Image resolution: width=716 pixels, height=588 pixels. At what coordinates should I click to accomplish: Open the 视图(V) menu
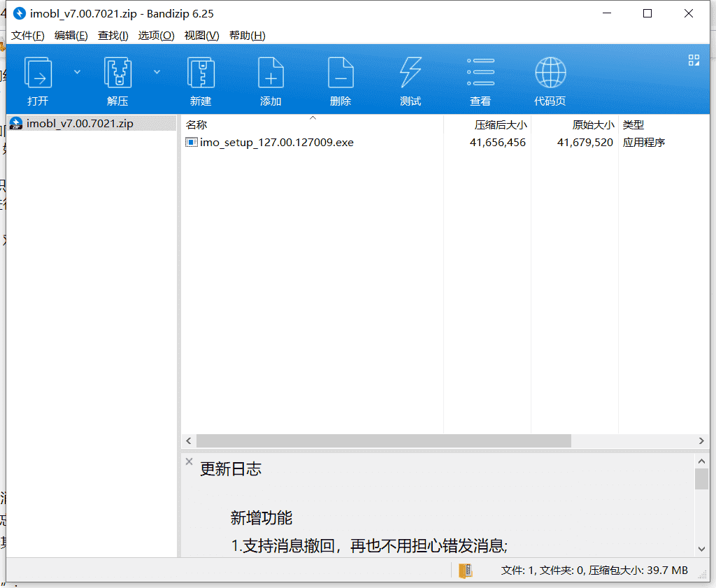pos(201,36)
